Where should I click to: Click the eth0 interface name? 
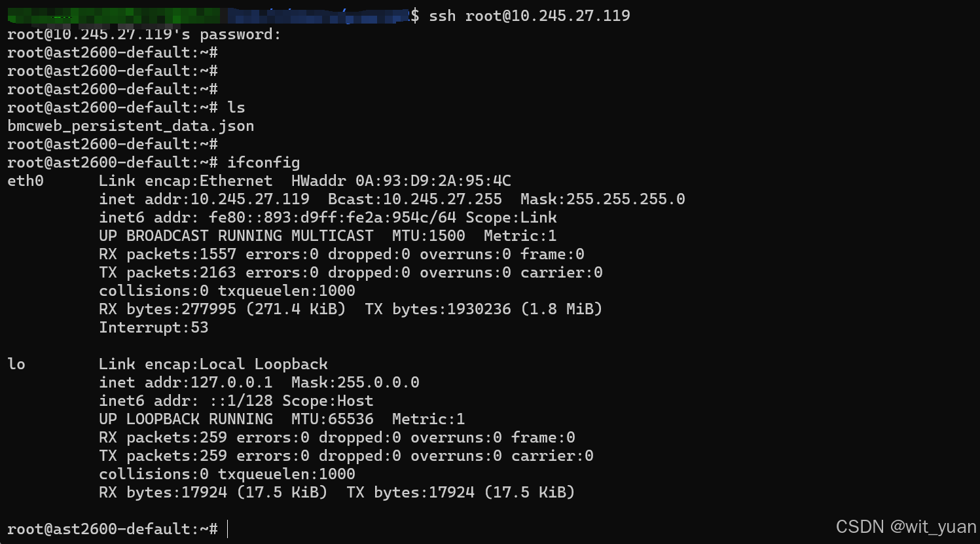(x=26, y=181)
